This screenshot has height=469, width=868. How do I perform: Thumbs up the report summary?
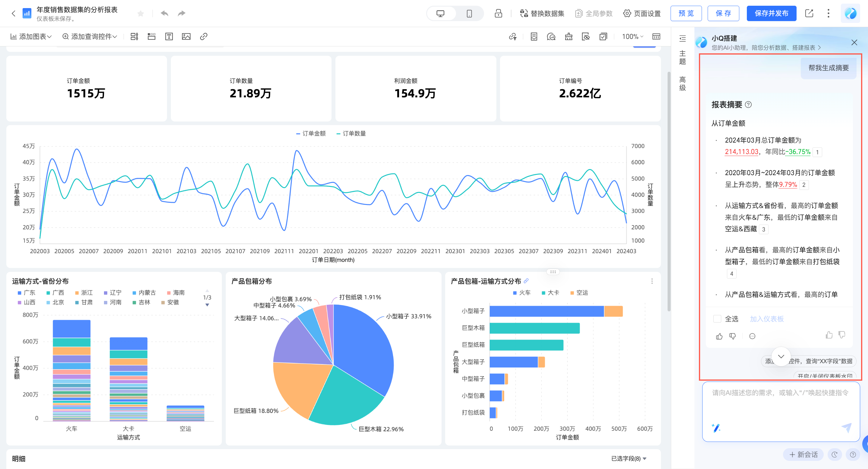click(719, 336)
